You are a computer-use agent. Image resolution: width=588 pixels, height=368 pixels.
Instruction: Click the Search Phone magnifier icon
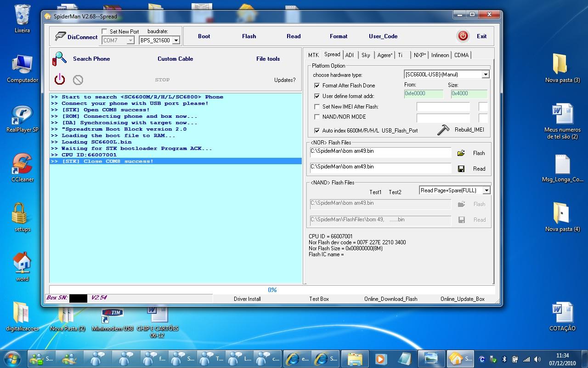[x=60, y=59]
